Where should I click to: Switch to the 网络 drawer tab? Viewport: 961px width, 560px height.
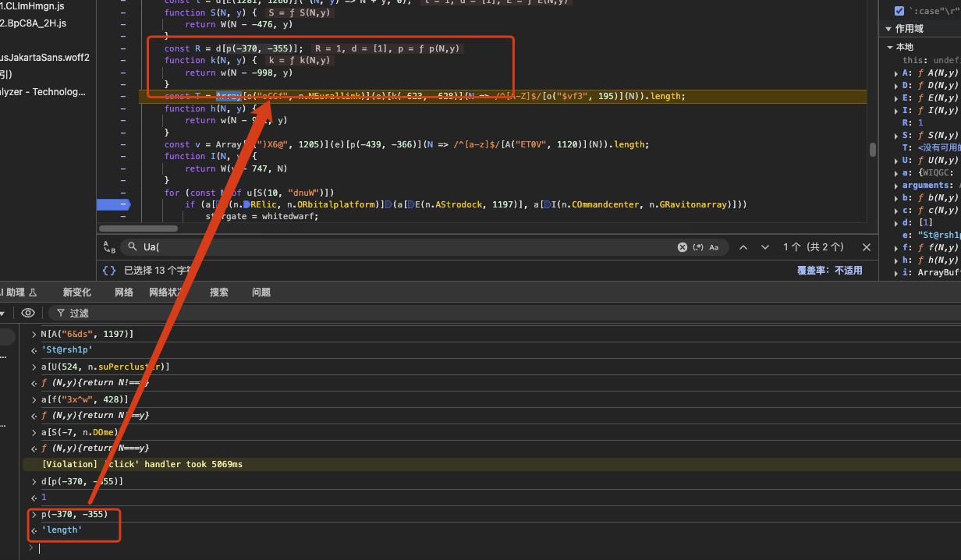tap(124, 292)
